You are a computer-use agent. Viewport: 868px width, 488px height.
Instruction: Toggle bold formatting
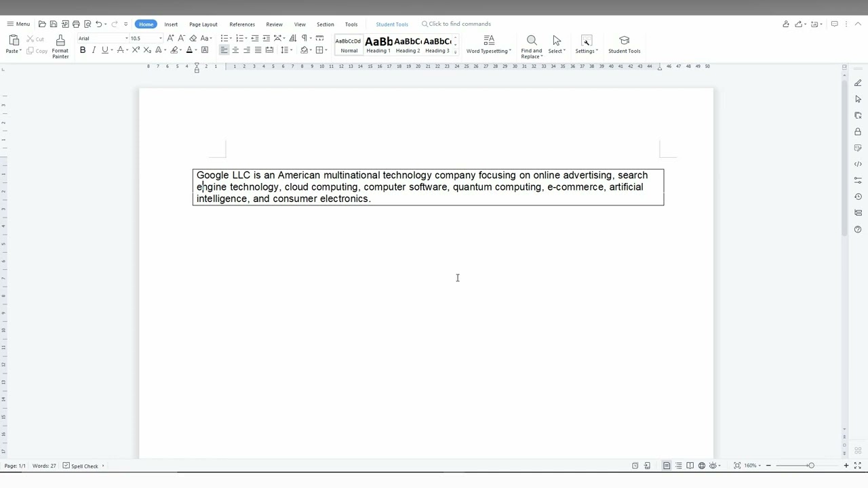tap(83, 50)
